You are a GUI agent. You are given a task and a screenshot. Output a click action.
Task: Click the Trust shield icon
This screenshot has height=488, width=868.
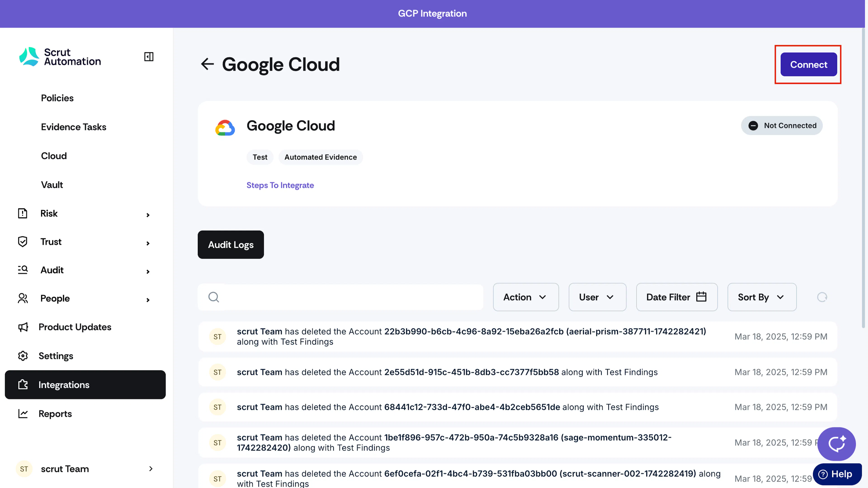23,242
